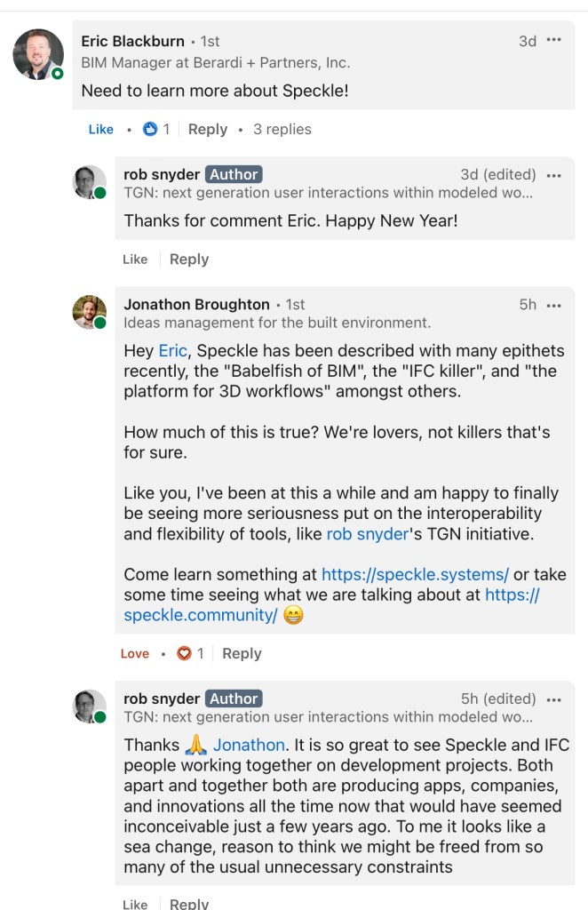Toggle Love reaction on Jonathon's comment
Image resolution: width=588 pixels, height=910 pixels.
pyautogui.click(x=135, y=654)
